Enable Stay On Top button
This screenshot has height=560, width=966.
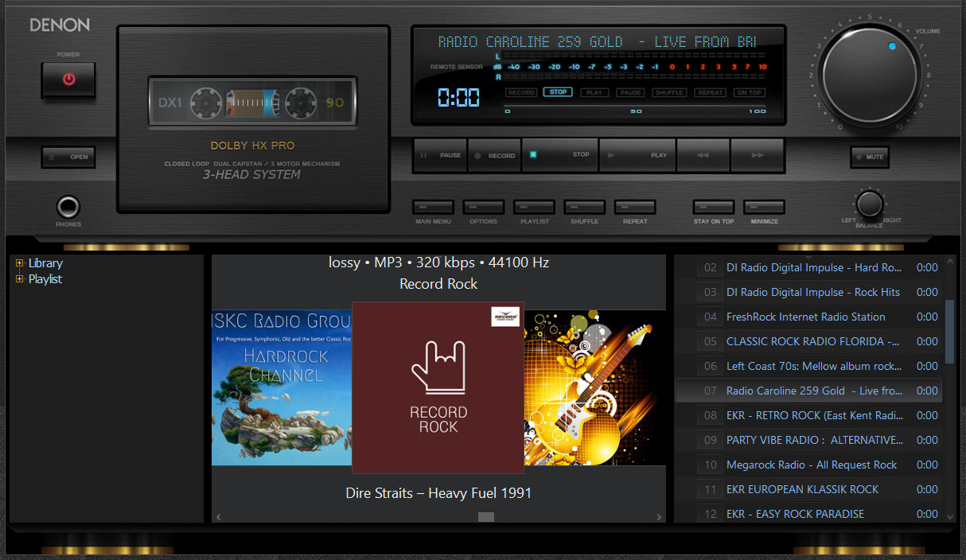pyautogui.click(x=714, y=207)
